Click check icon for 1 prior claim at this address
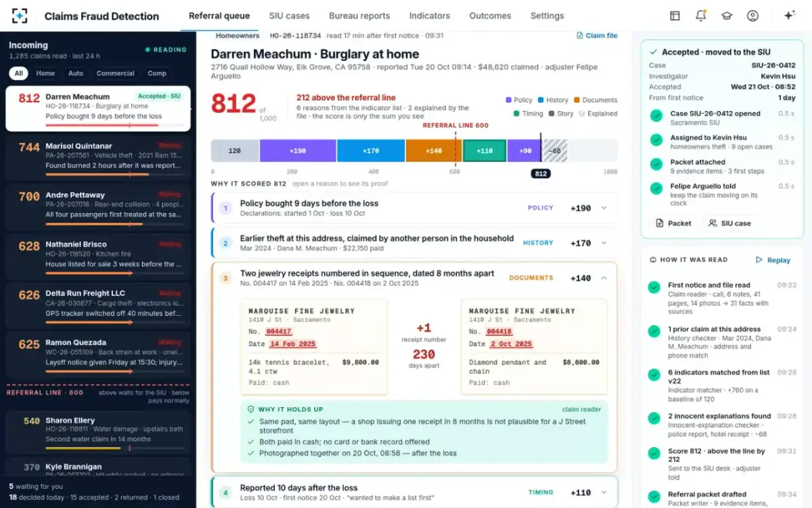Screen dimensions: 812x508 pyautogui.click(x=654, y=332)
